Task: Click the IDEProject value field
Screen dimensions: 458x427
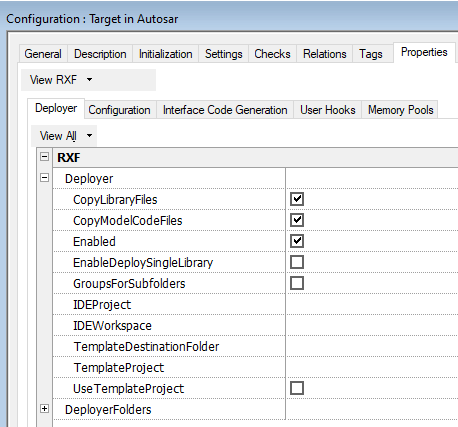Action: coord(372,304)
